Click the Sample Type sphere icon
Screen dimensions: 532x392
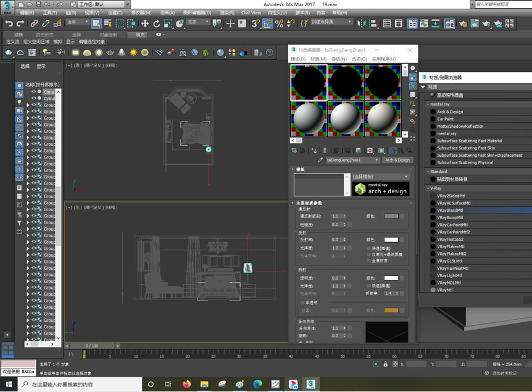tap(412, 68)
